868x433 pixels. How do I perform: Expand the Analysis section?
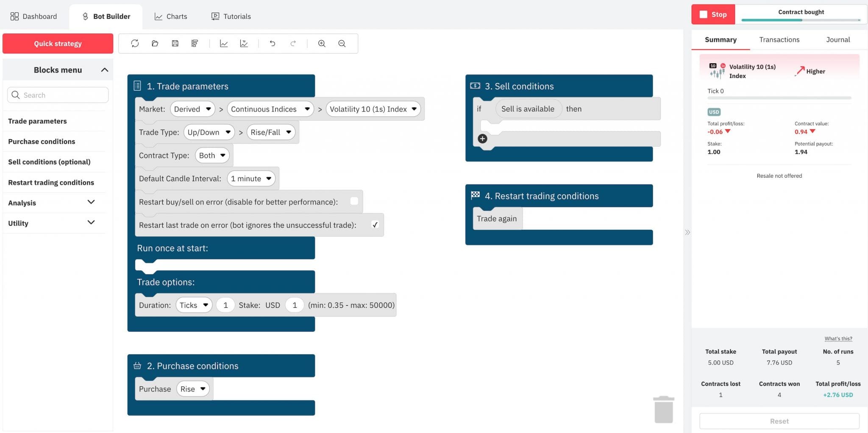coord(91,202)
